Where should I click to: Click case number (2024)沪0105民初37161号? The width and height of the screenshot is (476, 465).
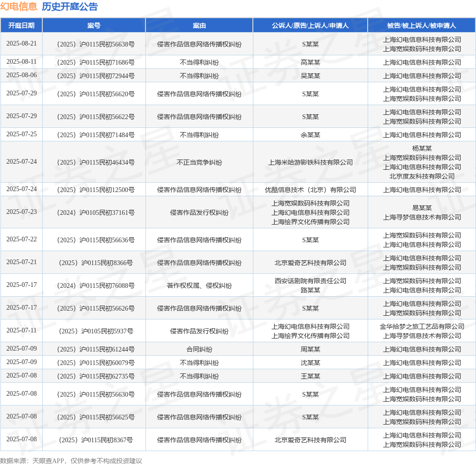pyautogui.click(x=96, y=213)
